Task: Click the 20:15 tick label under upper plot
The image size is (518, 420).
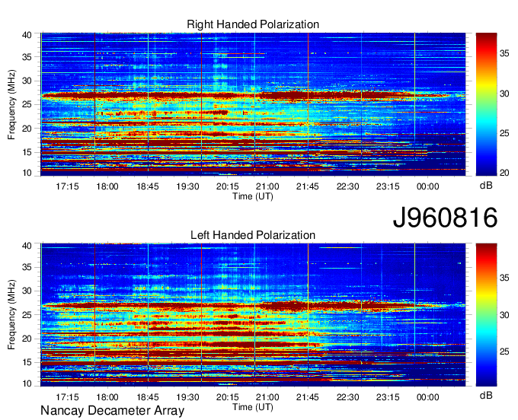Action: point(228,186)
